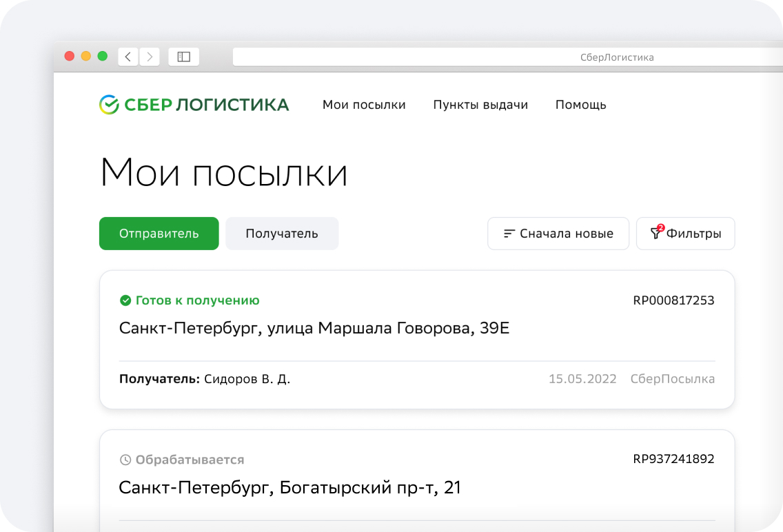Click the green checkmark status icon
This screenshot has height=532, width=783.
[125, 300]
